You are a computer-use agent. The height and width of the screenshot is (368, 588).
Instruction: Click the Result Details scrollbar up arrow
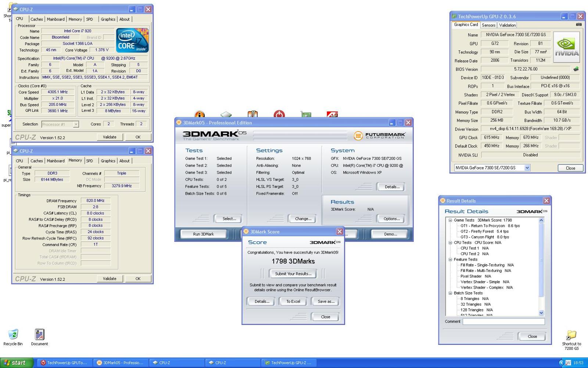click(x=541, y=220)
